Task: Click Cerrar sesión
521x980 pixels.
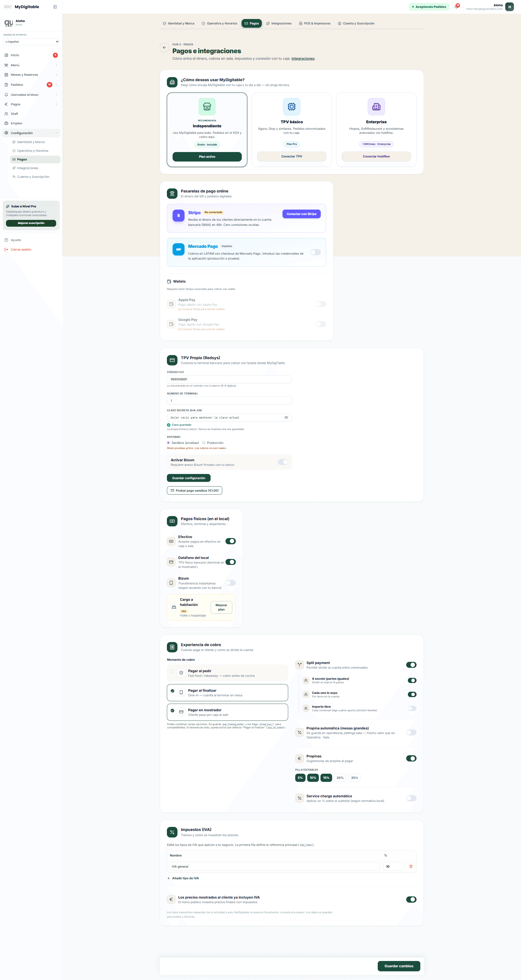Action: [31, 249]
